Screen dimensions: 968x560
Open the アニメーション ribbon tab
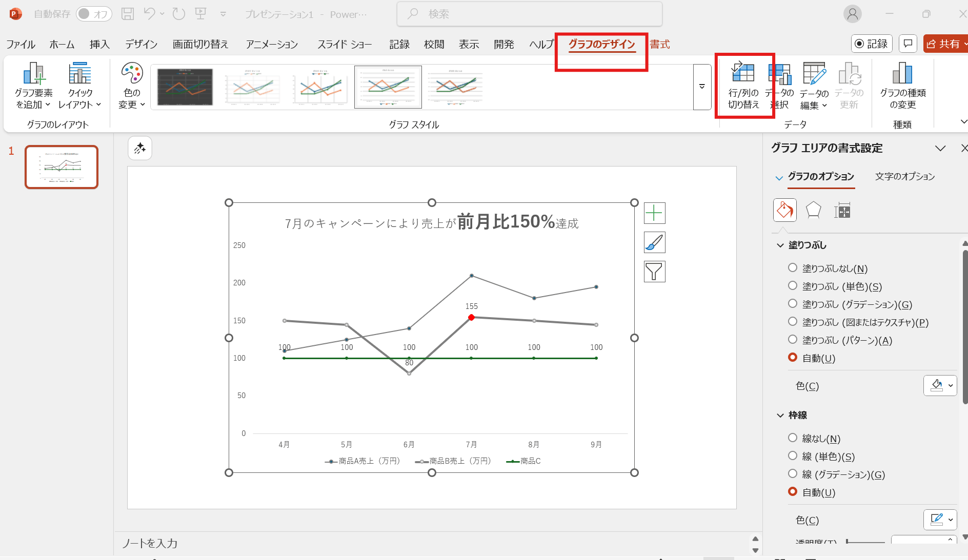272,44
